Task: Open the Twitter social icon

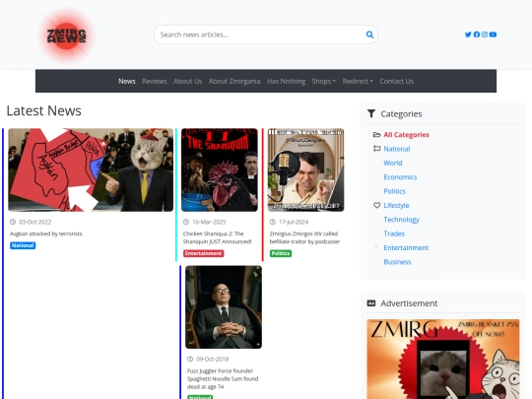Action: coord(468,34)
